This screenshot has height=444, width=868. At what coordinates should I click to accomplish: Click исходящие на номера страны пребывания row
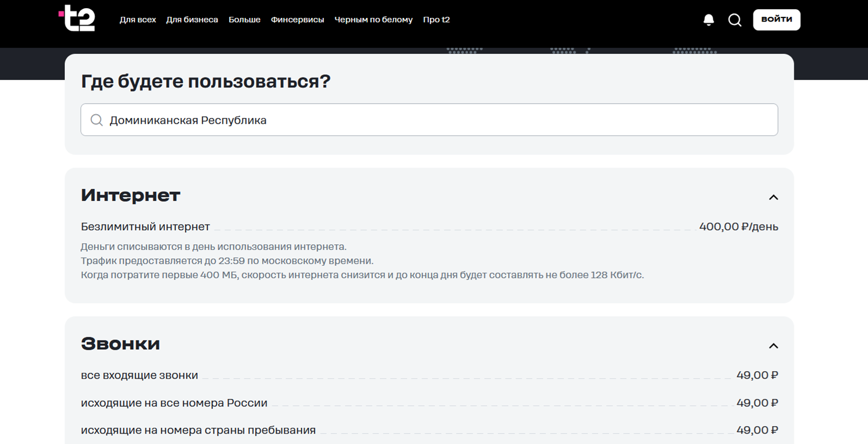click(429, 430)
